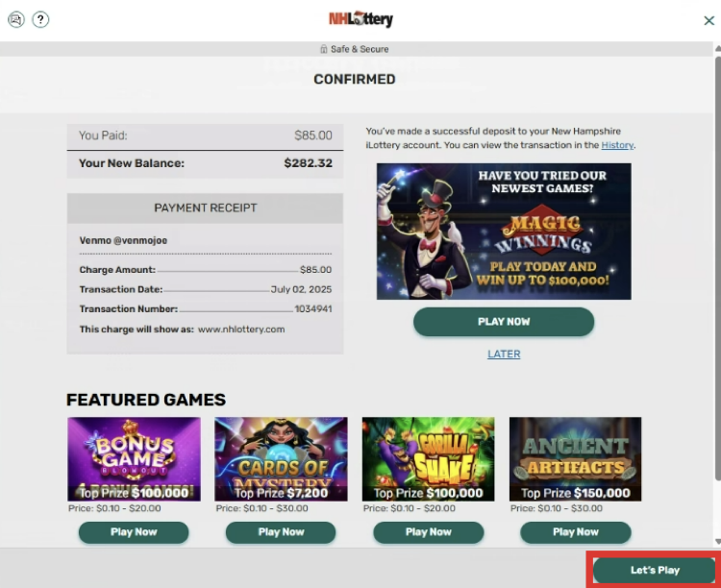Image resolution: width=721 pixels, height=588 pixels.
Task: Click the NH Lottery logo
Action: click(360, 19)
